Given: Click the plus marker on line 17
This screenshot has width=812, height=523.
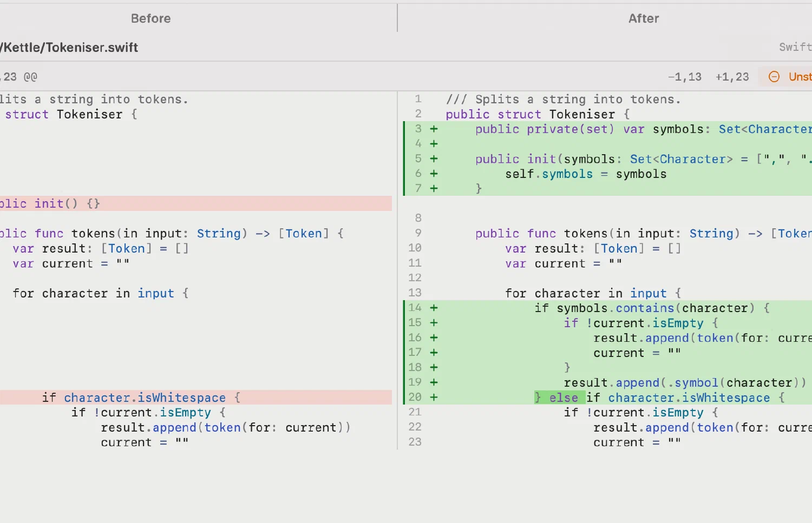Looking at the screenshot, I should pyautogui.click(x=434, y=353).
